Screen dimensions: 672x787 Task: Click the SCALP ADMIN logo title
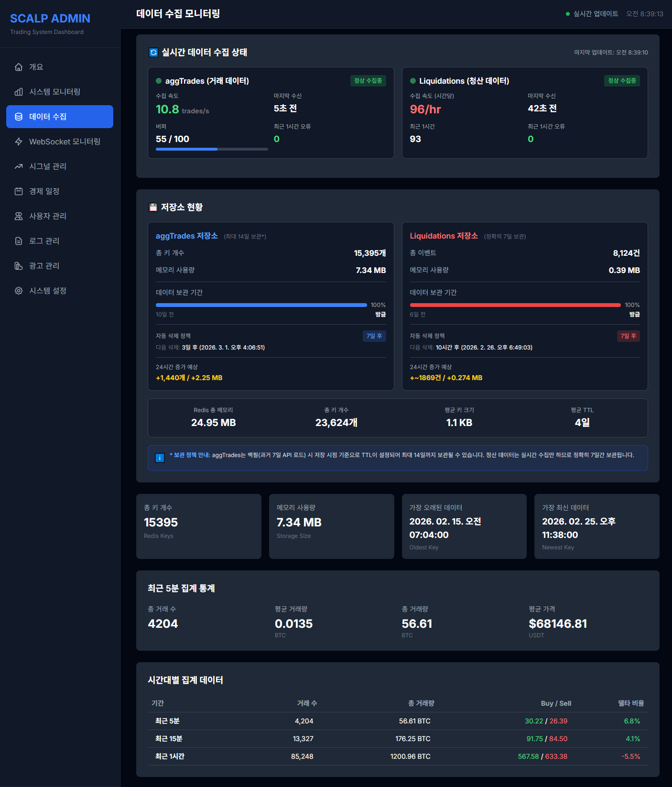coord(50,18)
